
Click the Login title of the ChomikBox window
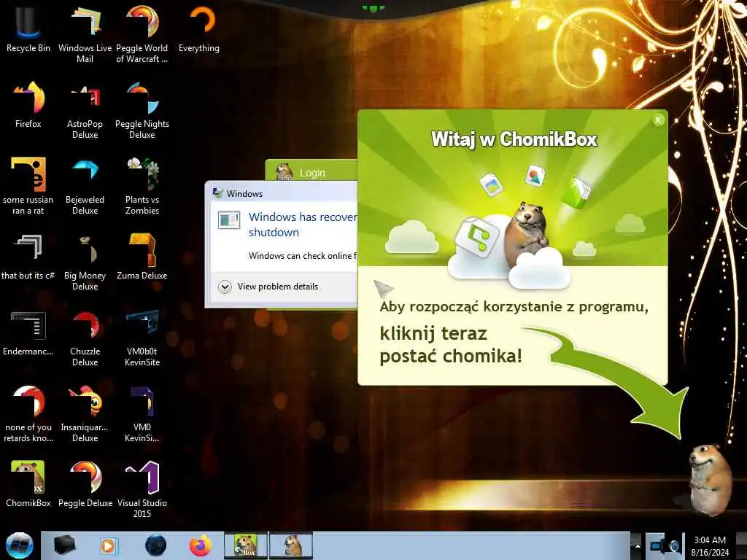click(312, 173)
